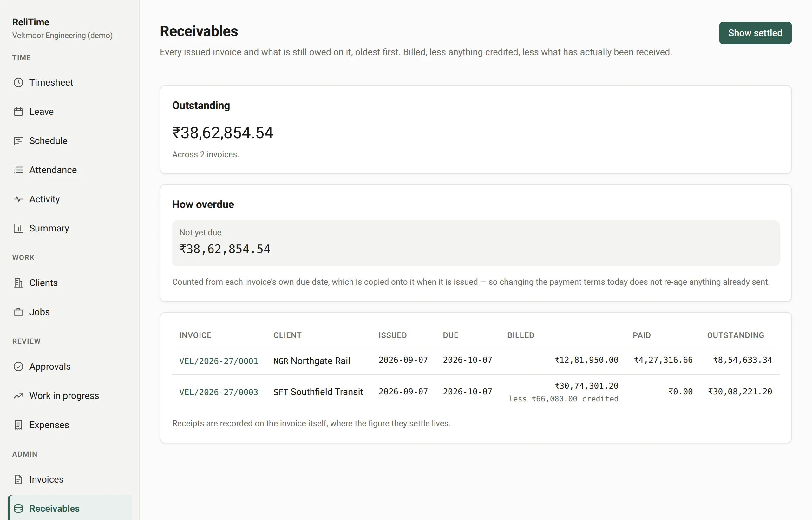Open invoice VEL/2026-27/0003

pos(219,392)
